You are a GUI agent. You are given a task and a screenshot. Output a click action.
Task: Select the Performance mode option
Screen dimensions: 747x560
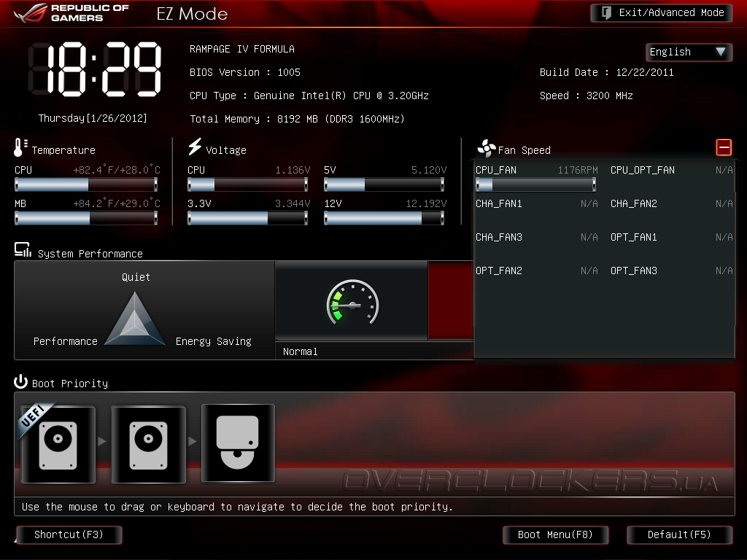pyautogui.click(x=65, y=341)
